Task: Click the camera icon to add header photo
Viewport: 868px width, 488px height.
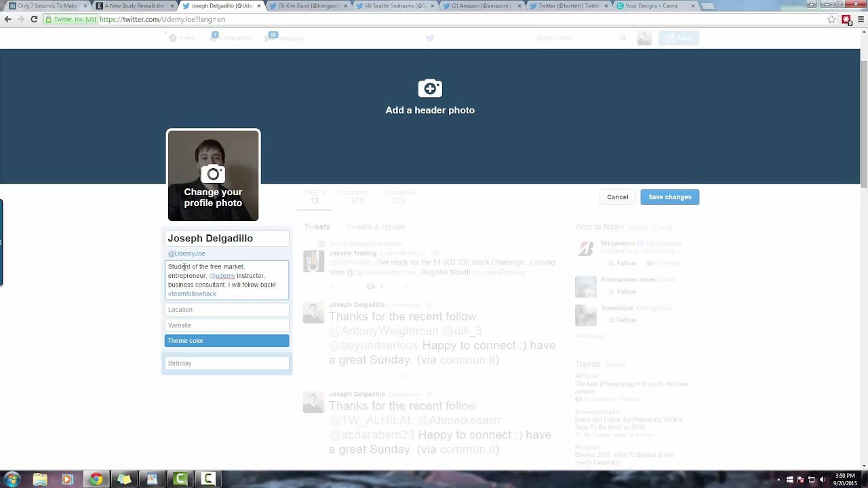Action: [x=430, y=88]
